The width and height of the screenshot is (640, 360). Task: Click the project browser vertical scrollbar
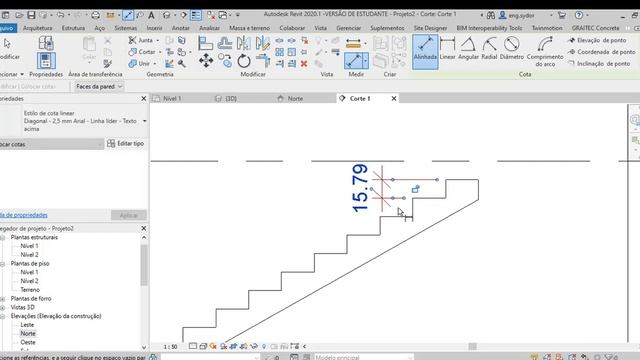click(x=144, y=265)
